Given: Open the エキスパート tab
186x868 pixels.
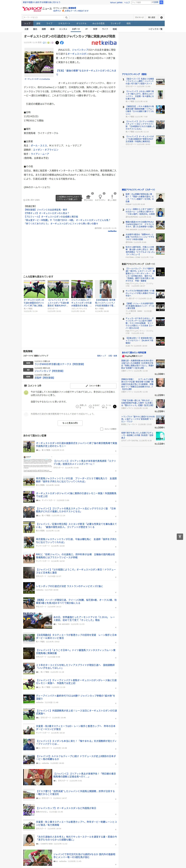Looking at the screenshot, I should click(x=64, y=24).
